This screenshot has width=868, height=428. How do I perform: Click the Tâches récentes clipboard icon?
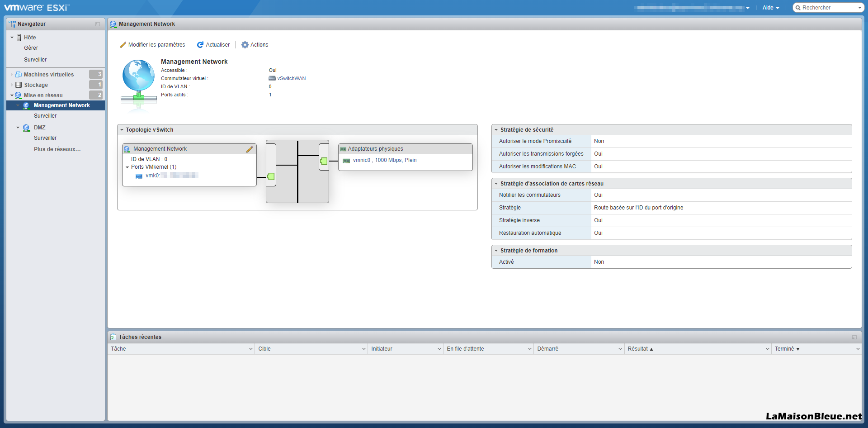(113, 337)
